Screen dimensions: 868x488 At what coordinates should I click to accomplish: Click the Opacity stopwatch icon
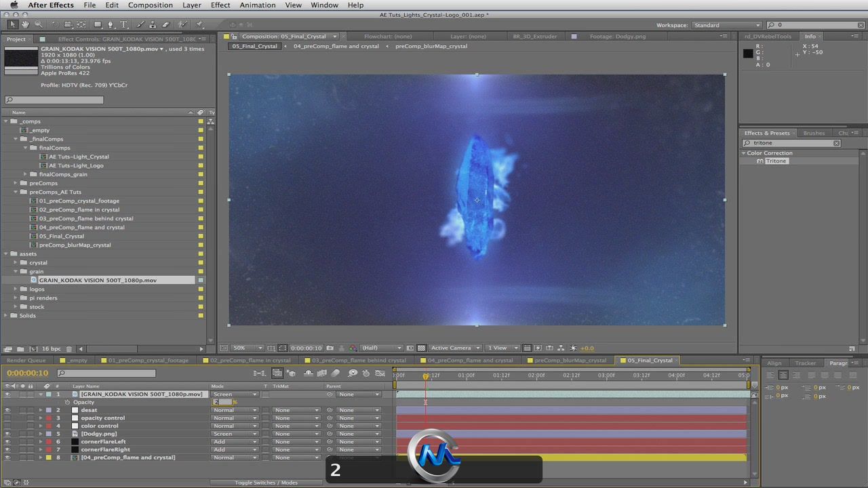click(67, 402)
